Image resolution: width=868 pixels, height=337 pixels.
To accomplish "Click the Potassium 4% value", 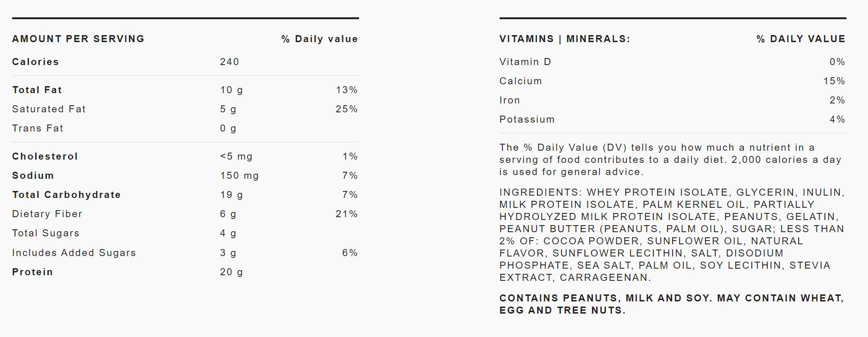I will [837, 119].
